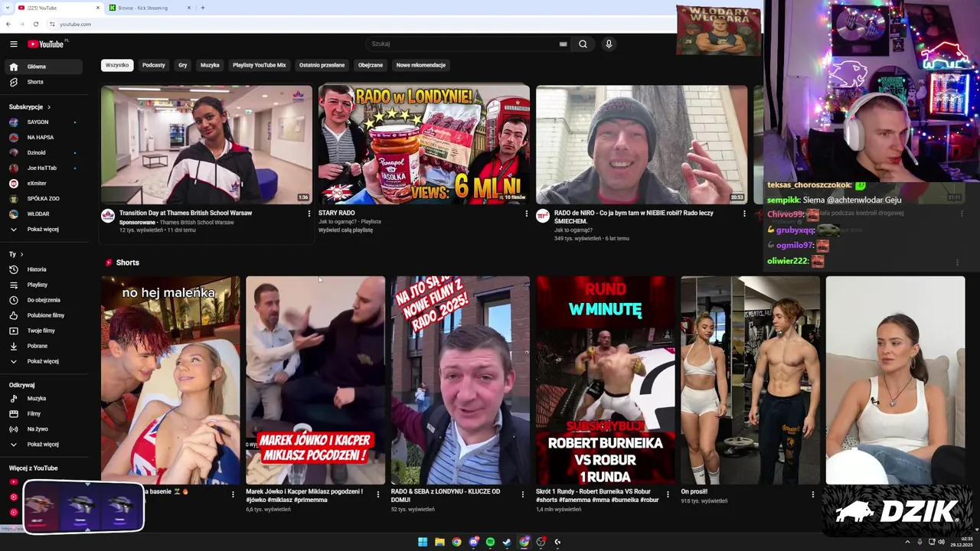
Task: Open the Transition Day sponsored video thumbnail
Action: pos(207,145)
